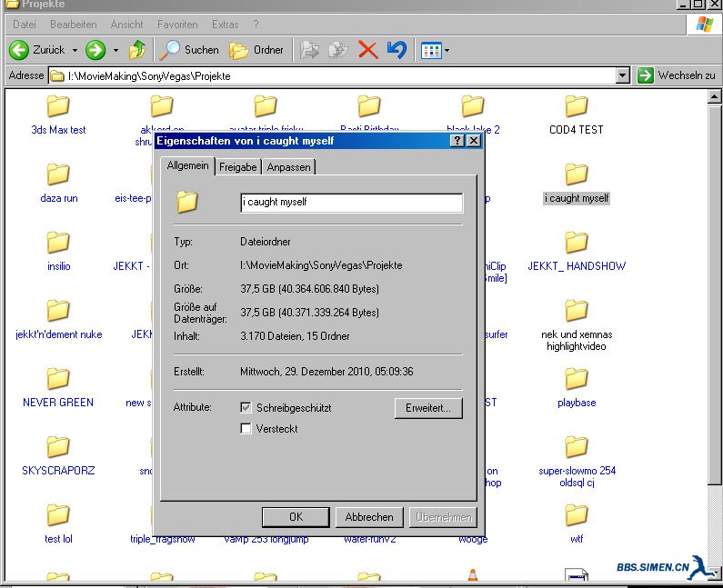Switch to the Allgemein tab

click(x=187, y=166)
